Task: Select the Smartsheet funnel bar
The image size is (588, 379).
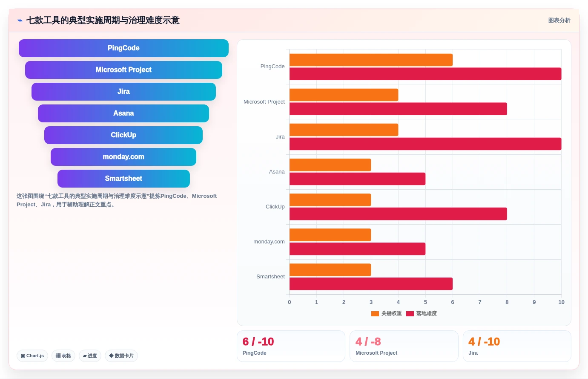Action: [123, 179]
